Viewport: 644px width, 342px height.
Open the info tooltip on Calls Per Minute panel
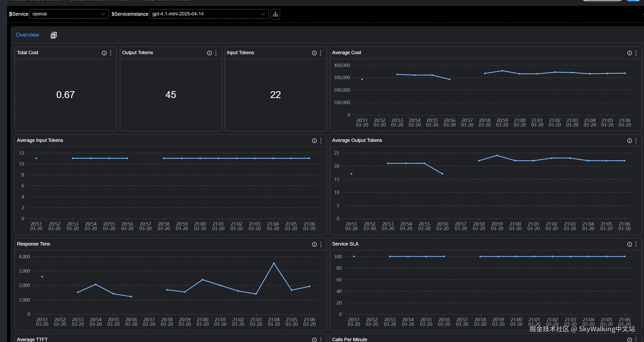pos(629,339)
